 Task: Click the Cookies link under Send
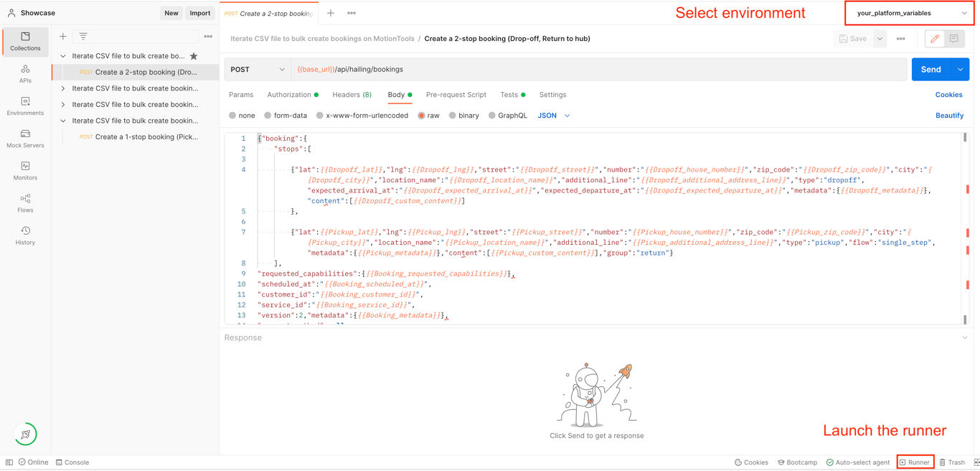point(948,95)
